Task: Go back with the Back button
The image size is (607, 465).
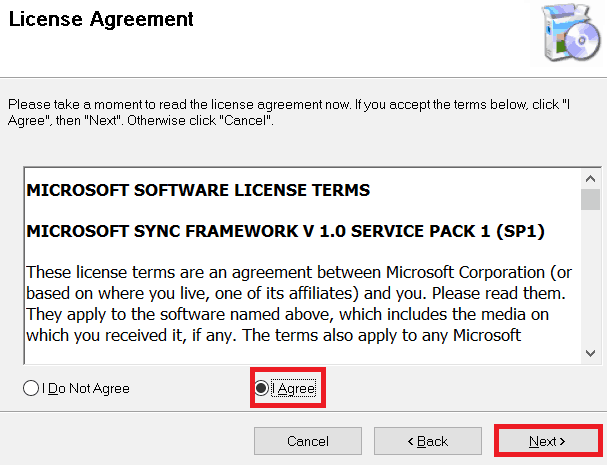Action: 428,441
